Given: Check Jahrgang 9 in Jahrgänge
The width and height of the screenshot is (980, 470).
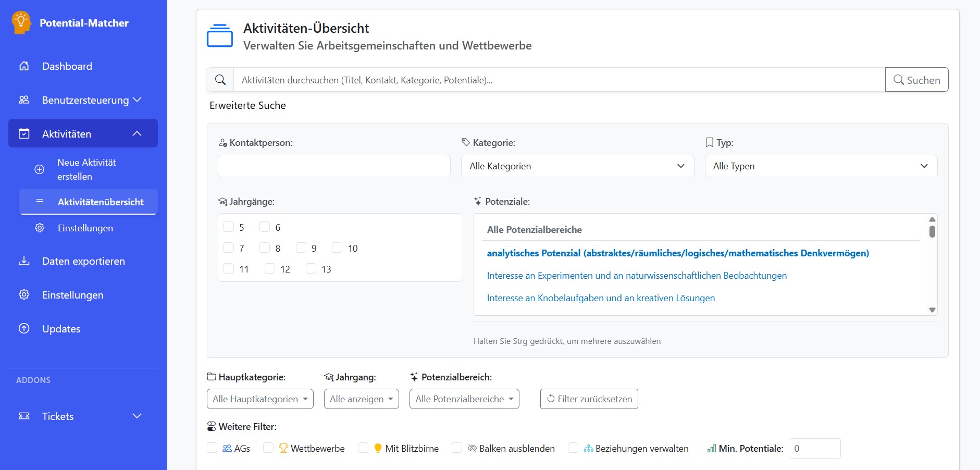Looking at the screenshot, I should [301, 248].
